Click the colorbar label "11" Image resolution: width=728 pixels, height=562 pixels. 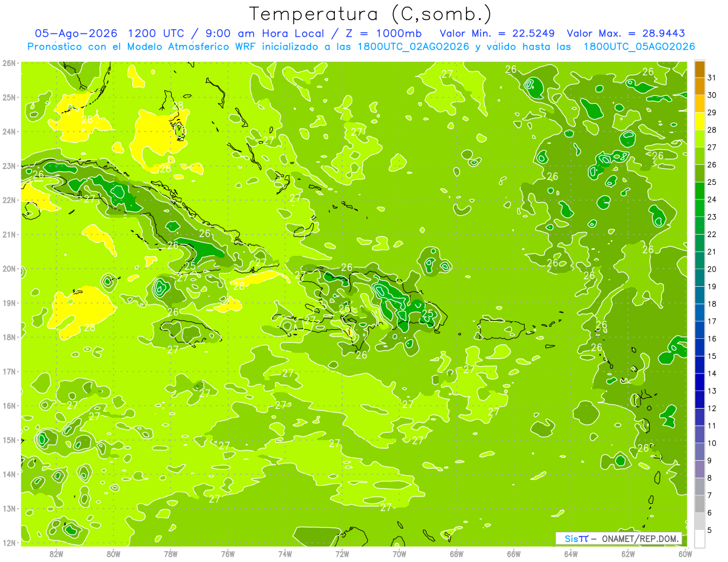[712, 426]
